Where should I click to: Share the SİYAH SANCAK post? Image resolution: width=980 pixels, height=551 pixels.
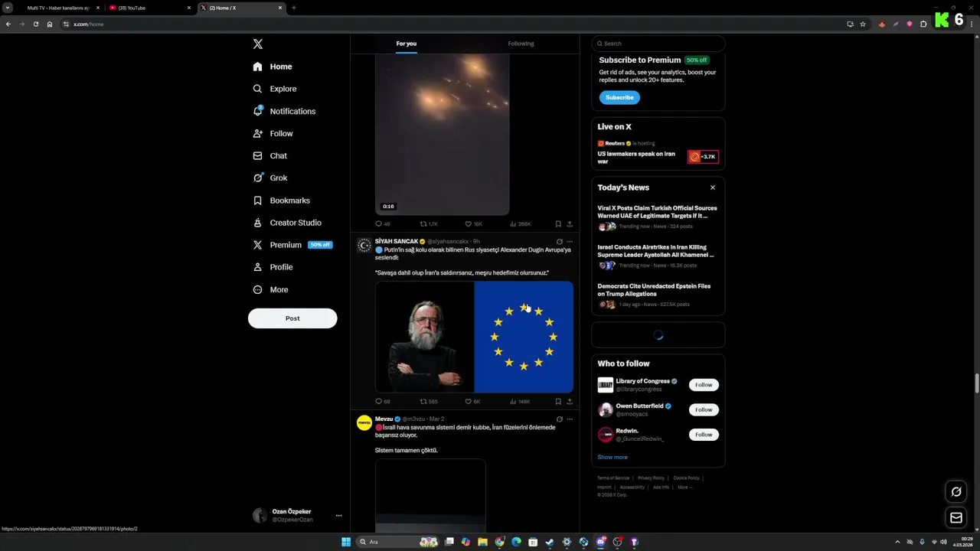pyautogui.click(x=570, y=401)
